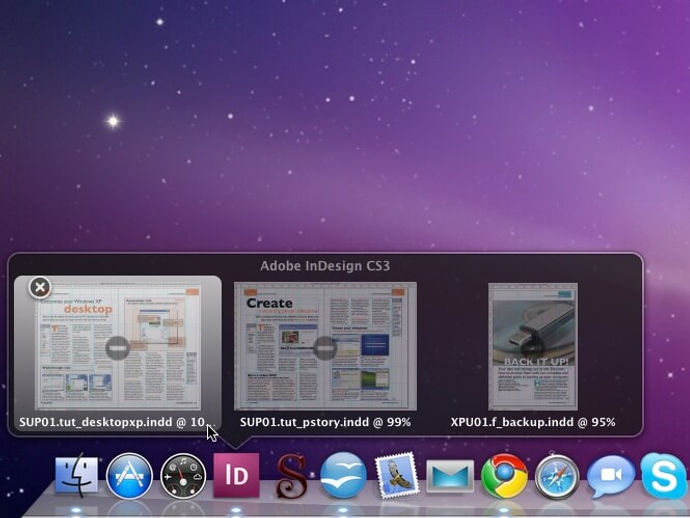Select the SUP01.tut_pstory.indd window thumbnail
Viewport: 690px width, 518px height.
click(325, 346)
